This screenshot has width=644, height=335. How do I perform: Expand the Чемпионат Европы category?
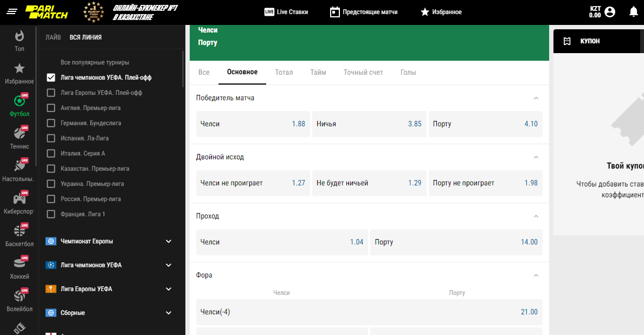point(169,241)
